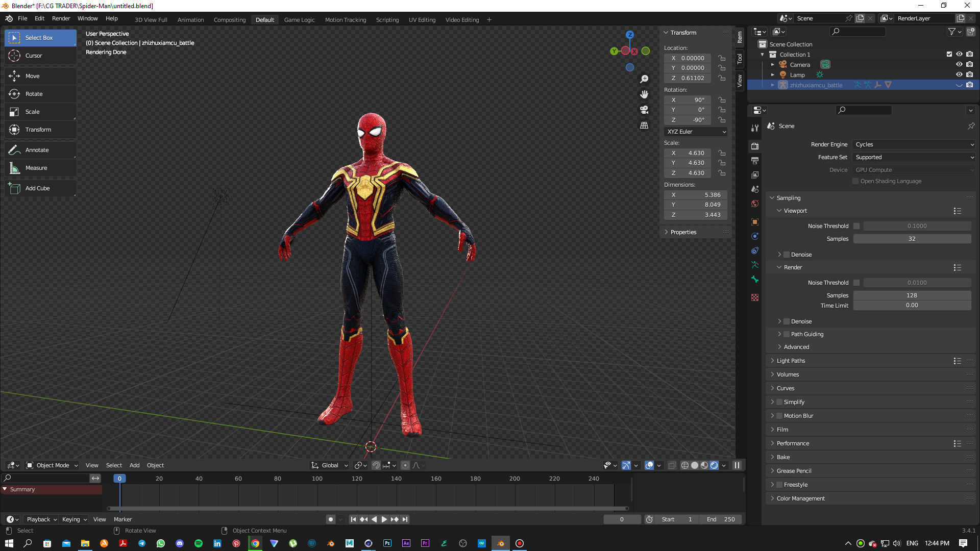Hide the Lamp in viewport

pyautogui.click(x=959, y=75)
